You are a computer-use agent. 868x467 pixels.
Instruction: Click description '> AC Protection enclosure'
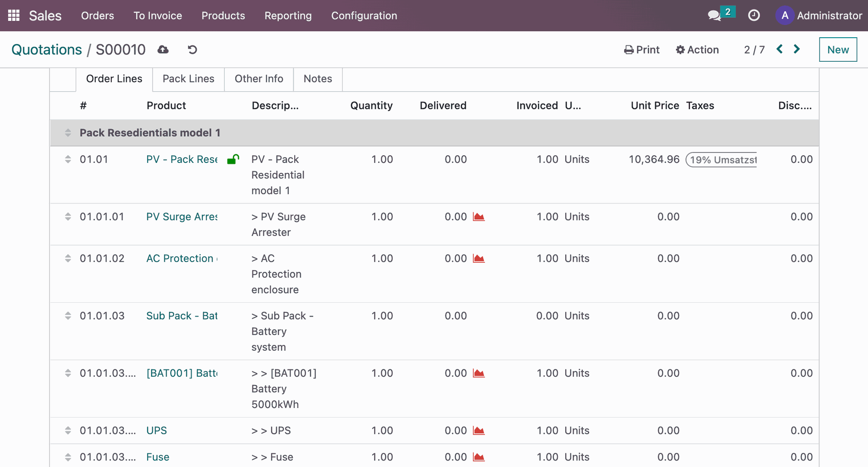pyautogui.click(x=276, y=274)
